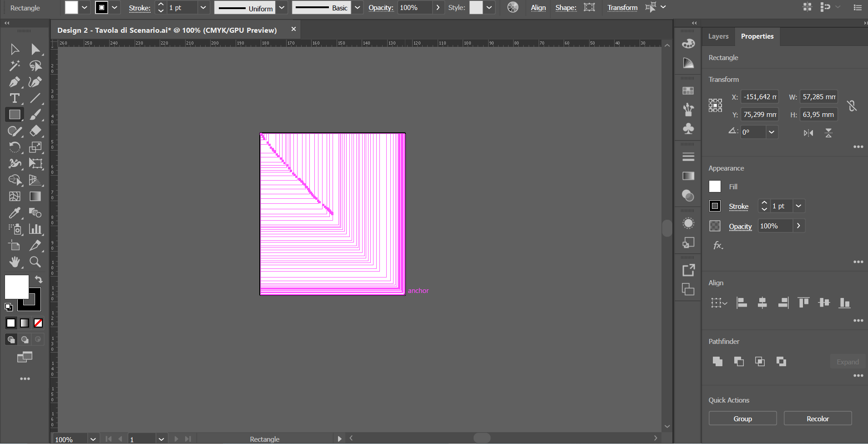The image size is (868, 444).
Task: Open the stroke weight dropdown
Action: coord(203,7)
